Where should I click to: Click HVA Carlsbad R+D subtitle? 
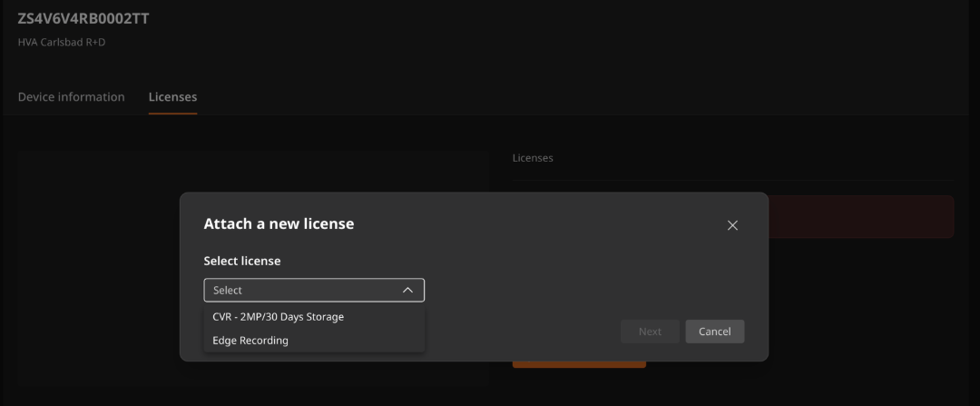(62, 43)
